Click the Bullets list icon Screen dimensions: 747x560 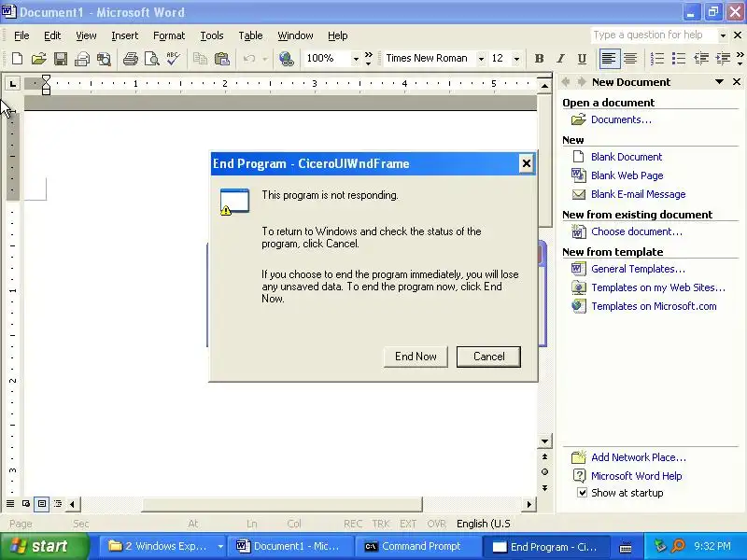[x=679, y=59]
